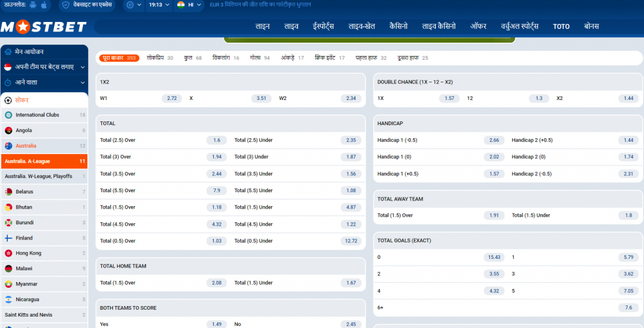The image size is (644, 328).
Task: Click the India flag icon
Action: tap(180, 5)
